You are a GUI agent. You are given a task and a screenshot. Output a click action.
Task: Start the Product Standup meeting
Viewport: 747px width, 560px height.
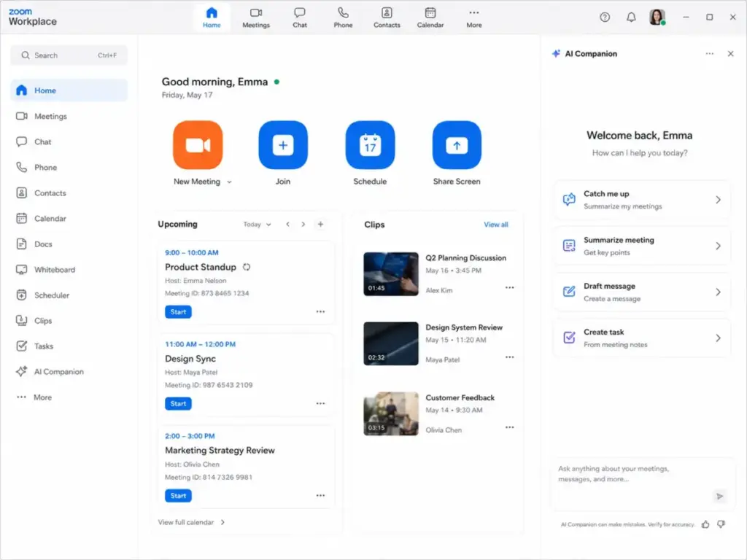[x=178, y=312]
